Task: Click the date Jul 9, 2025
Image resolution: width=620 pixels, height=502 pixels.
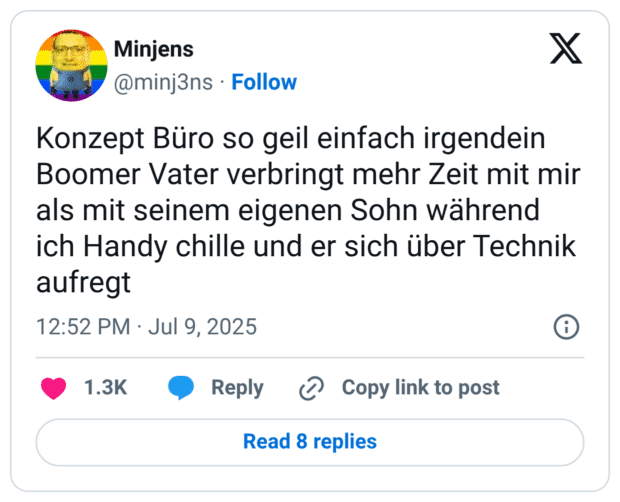Action: pyautogui.click(x=204, y=327)
